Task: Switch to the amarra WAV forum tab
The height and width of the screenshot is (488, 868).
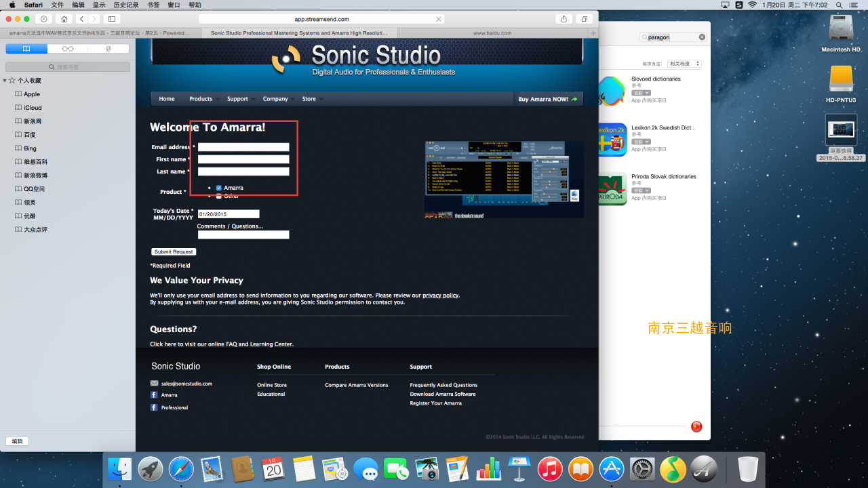Action: (x=100, y=33)
